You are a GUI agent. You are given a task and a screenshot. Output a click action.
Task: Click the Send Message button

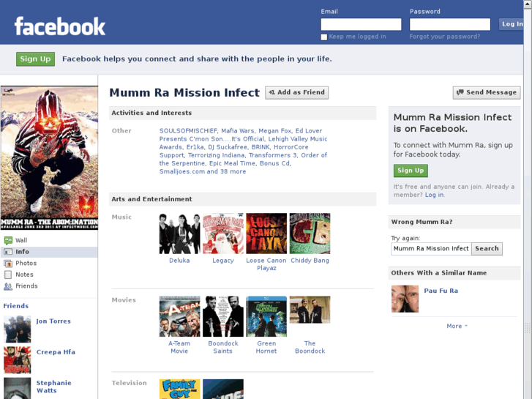[487, 92]
